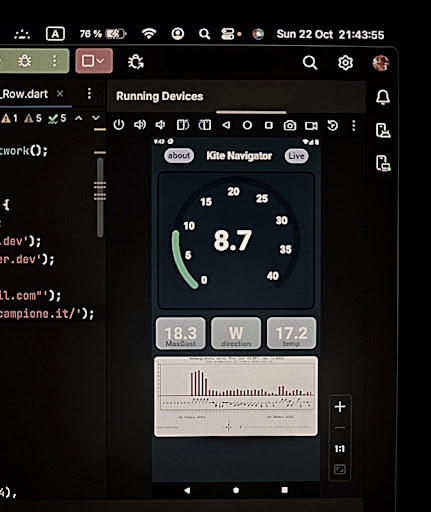Image resolution: width=431 pixels, height=512 pixels.
Task: Tap the about button in Kite Navigator
Action: click(179, 156)
